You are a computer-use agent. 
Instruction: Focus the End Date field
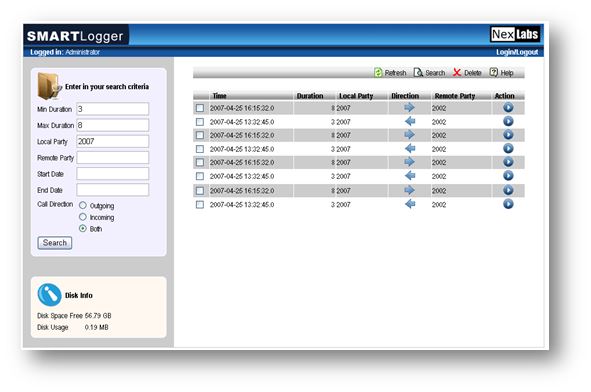(x=112, y=190)
